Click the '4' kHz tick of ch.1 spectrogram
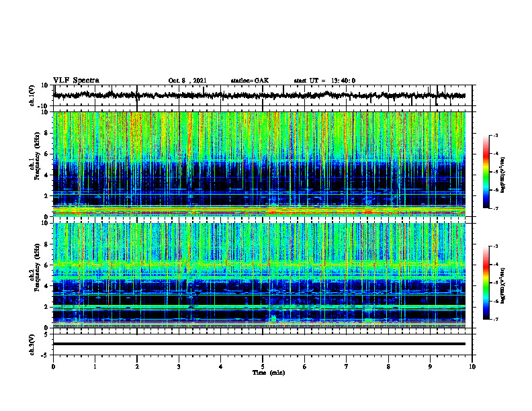This screenshot has width=532, height=411. click(46, 175)
